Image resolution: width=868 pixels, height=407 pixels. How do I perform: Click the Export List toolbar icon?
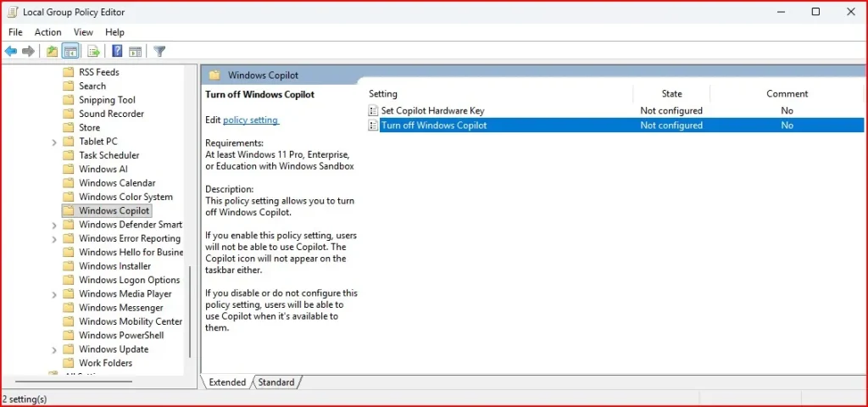93,52
